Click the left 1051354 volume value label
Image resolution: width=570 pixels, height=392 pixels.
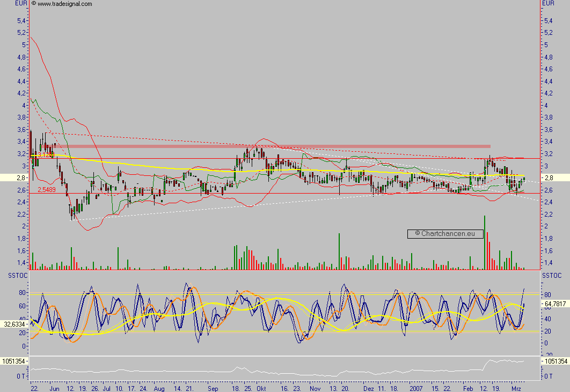(x=14, y=361)
